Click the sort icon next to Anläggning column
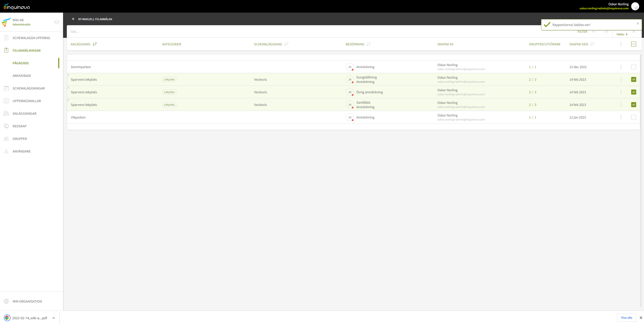The image size is (644, 325). coord(95,44)
